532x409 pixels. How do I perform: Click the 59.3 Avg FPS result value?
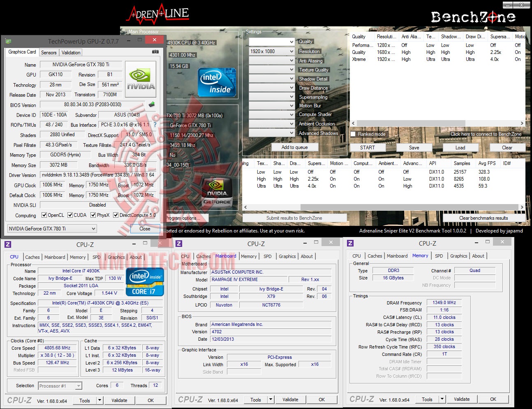coord(483,186)
